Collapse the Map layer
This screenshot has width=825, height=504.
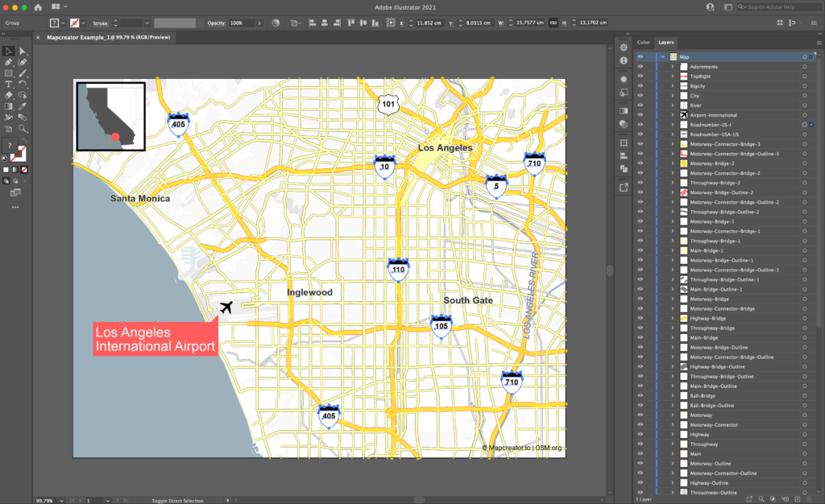tap(663, 56)
